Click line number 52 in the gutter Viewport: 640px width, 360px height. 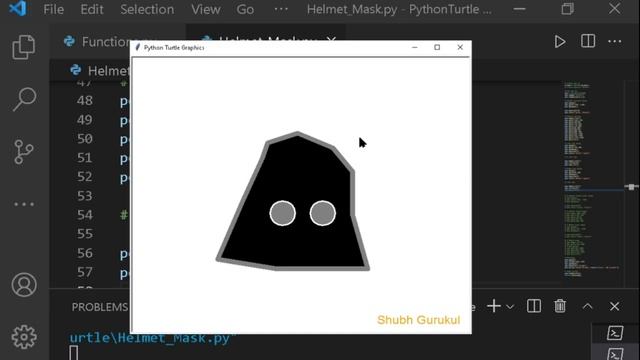pos(84,177)
